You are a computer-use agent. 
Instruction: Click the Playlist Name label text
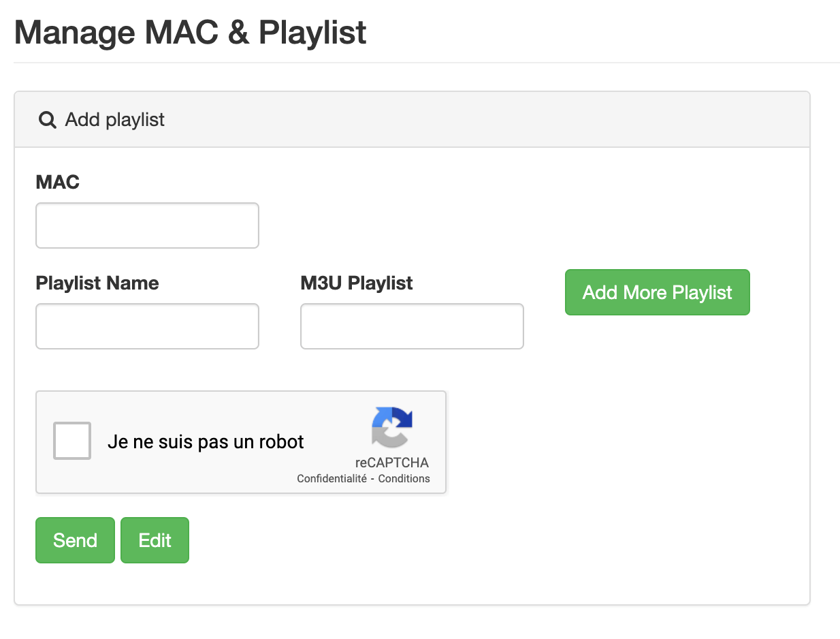pyautogui.click(x=97, y=283)
